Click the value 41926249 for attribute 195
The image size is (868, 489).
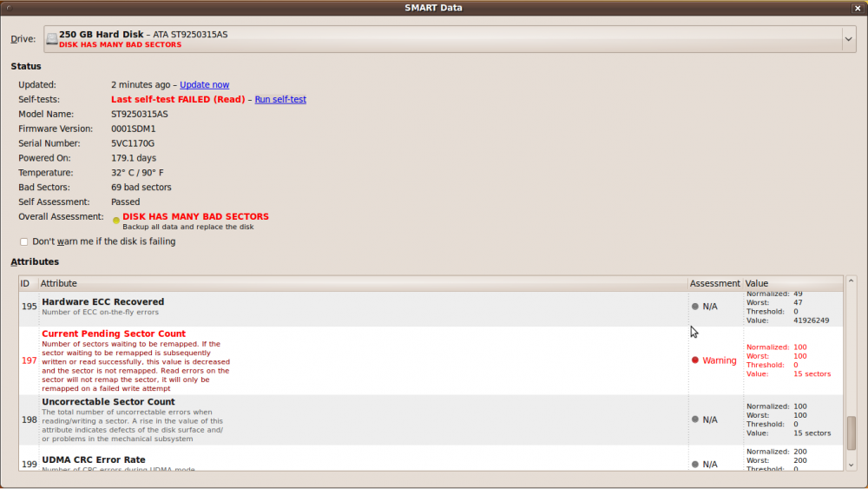(x=811, y=320)
